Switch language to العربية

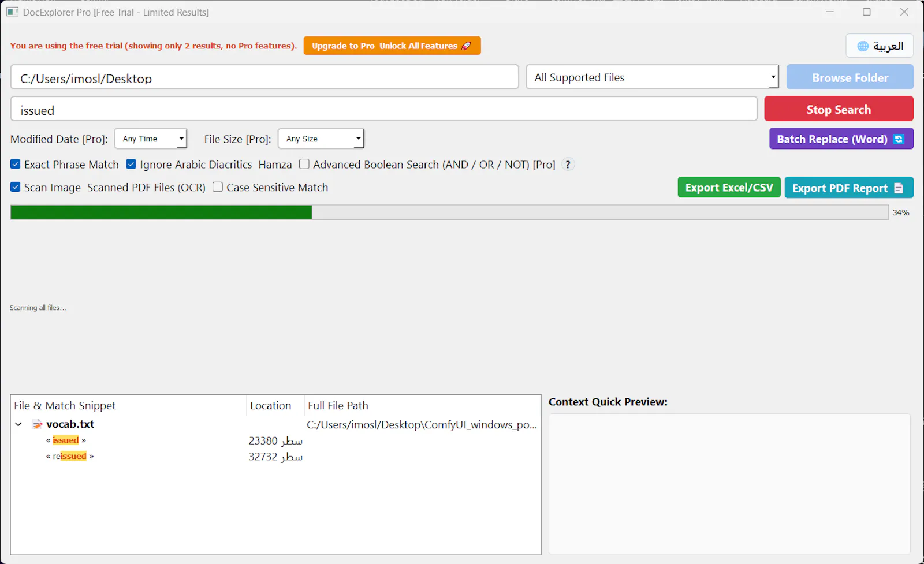[880, 46]
